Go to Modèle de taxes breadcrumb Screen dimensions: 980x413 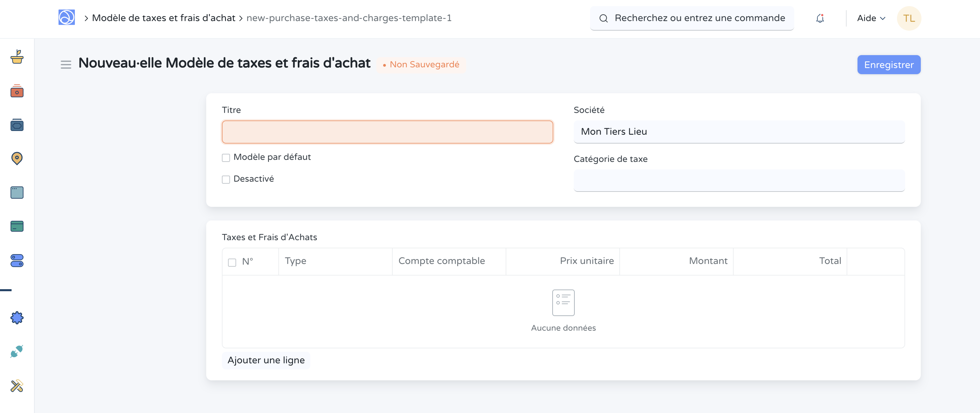[x=164, y=18]
